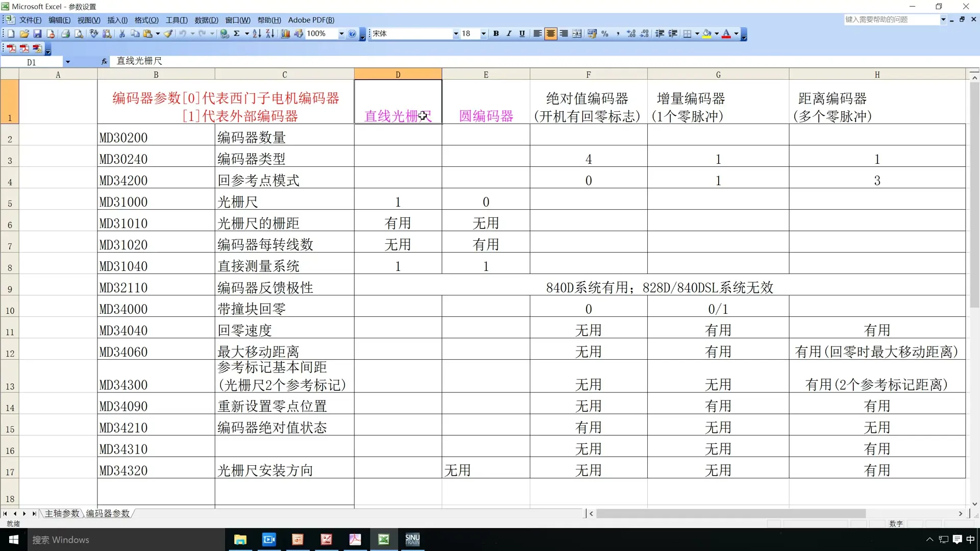Toggle bold formatting
980x551 pixels.
(496, 34)
